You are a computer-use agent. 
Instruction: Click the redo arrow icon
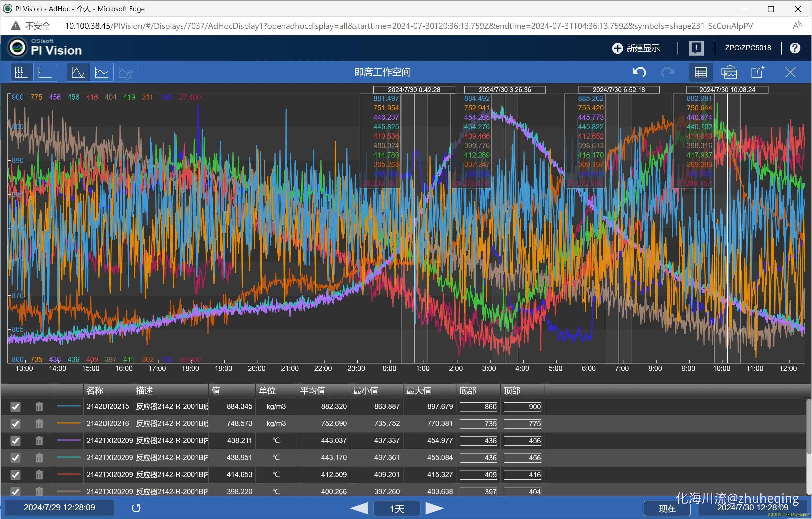pyautogui.click(x=668, y=72)
